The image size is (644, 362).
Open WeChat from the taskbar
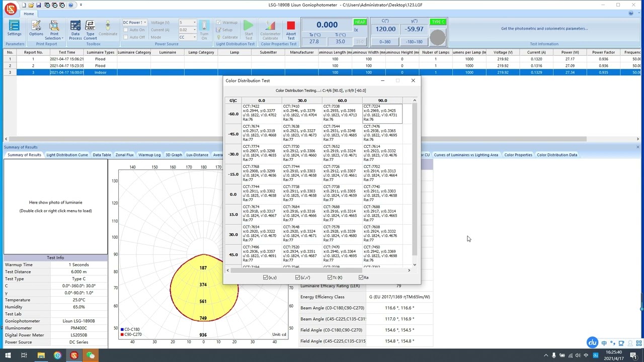[x=91, y=355]
